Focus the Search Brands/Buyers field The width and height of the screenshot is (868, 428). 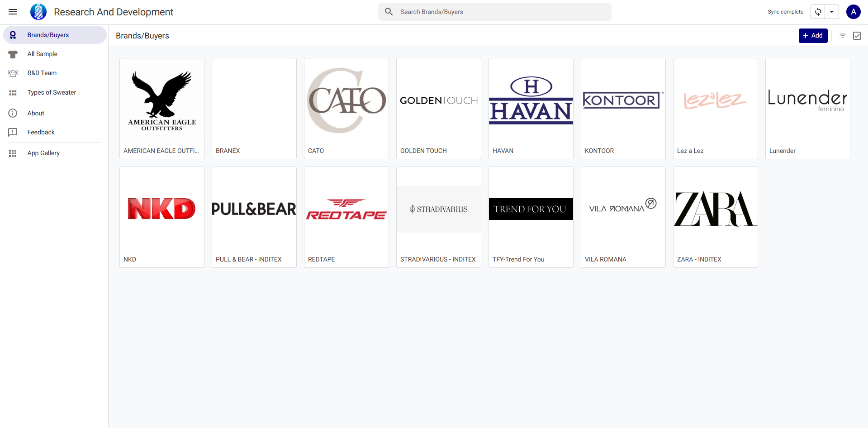click(x=495, y=12)
